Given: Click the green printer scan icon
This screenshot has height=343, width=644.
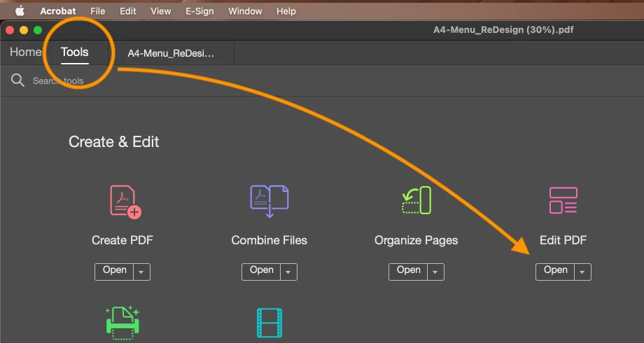Looking at the screenshot, I should [122, 323].
